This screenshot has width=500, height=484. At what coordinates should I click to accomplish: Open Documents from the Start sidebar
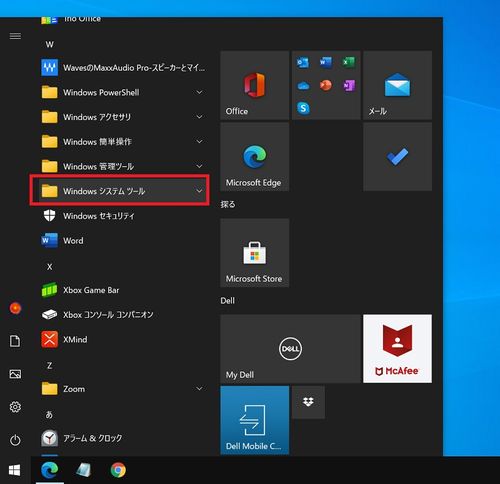pyautogui.click(x=15, y=341)
